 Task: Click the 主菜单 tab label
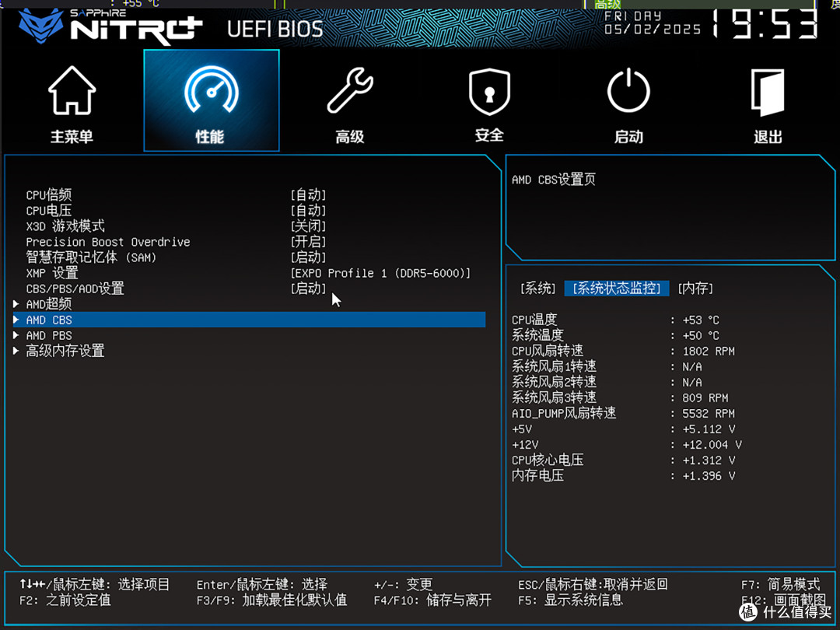point(72,137)
